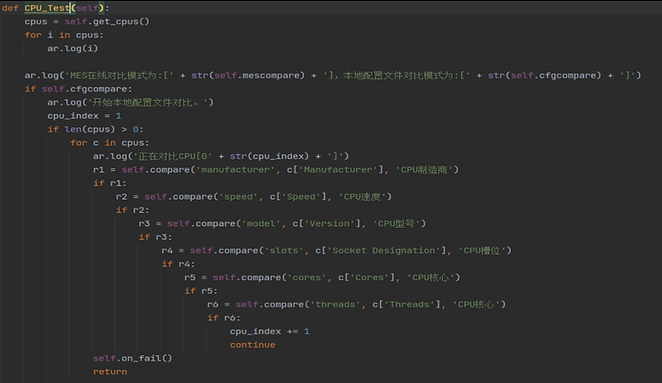Click the 'if r3:' line
Viewport: 662px width, 383px height.
point(155,237)
